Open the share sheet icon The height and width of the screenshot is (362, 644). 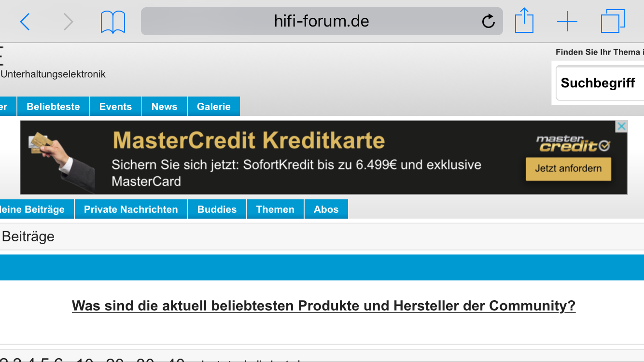tap(524, 21)
